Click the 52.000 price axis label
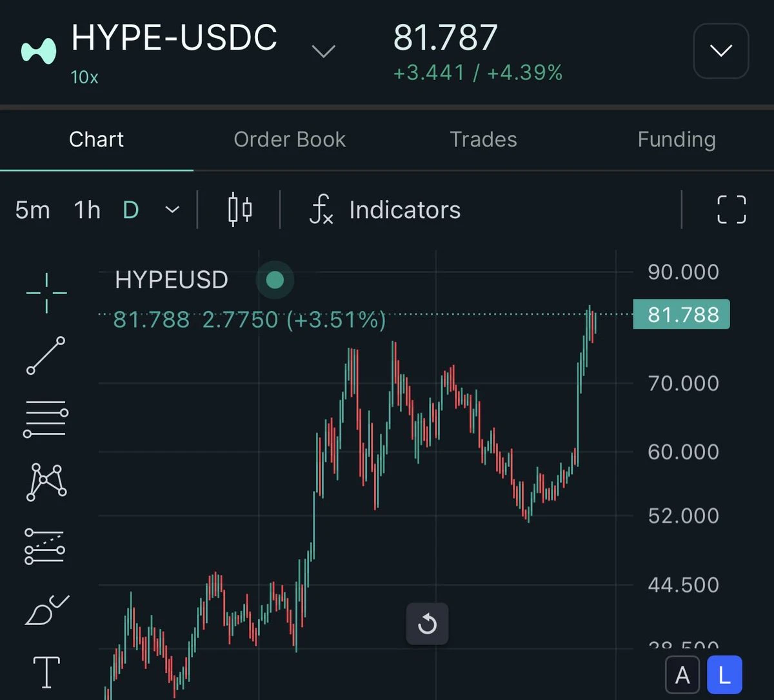774x700 pixels. pyautogui.click(x=683, y=515)
